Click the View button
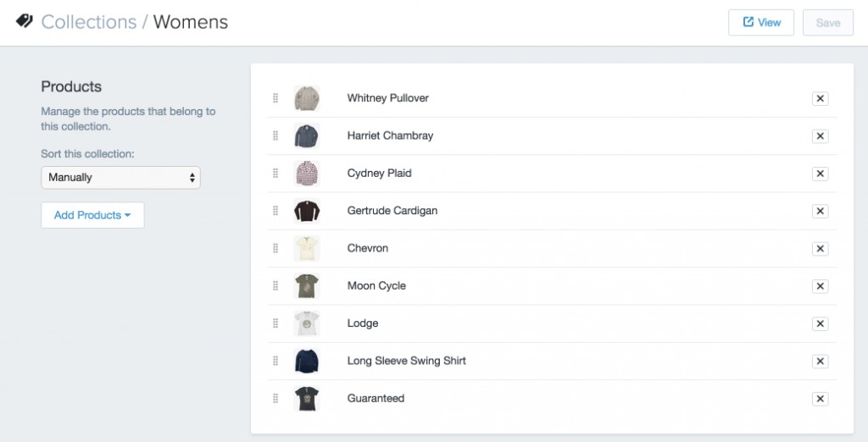868x442 pixels. tap(761, 23)
